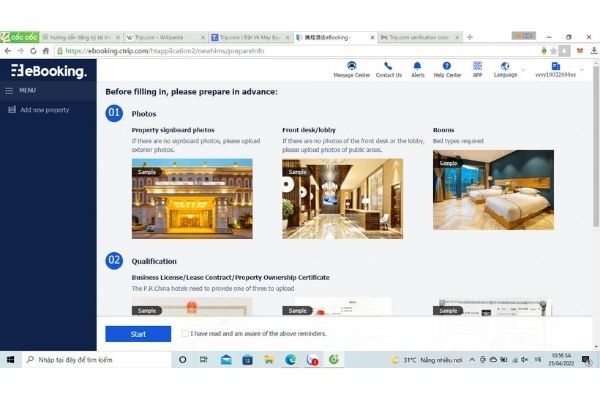600x400 pixels.
Task: Click the weather 31°C taskbar widget
Action: [x=426, y=360]
